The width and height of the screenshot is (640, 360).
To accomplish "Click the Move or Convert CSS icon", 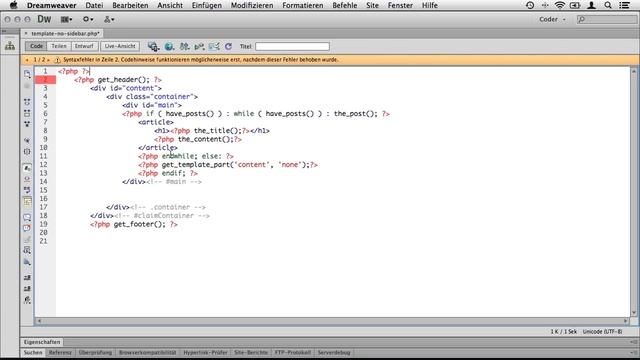I will click(27, 262).
